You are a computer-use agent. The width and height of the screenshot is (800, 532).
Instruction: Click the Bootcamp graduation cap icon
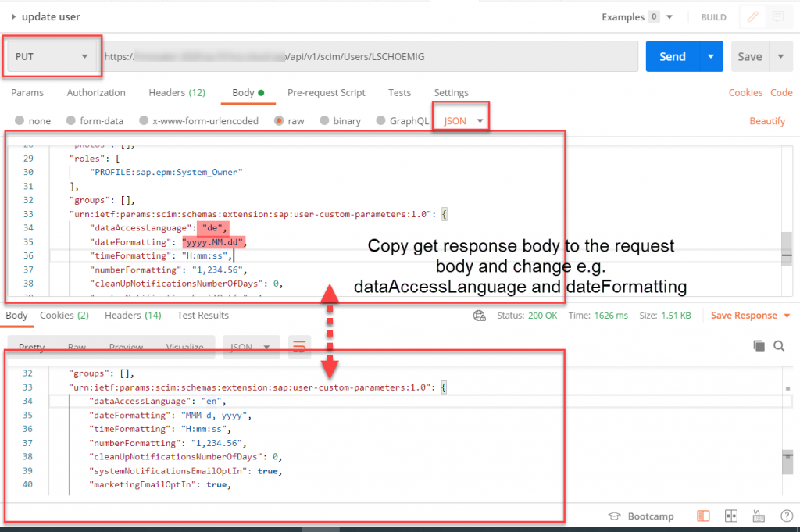click(614, 516)
